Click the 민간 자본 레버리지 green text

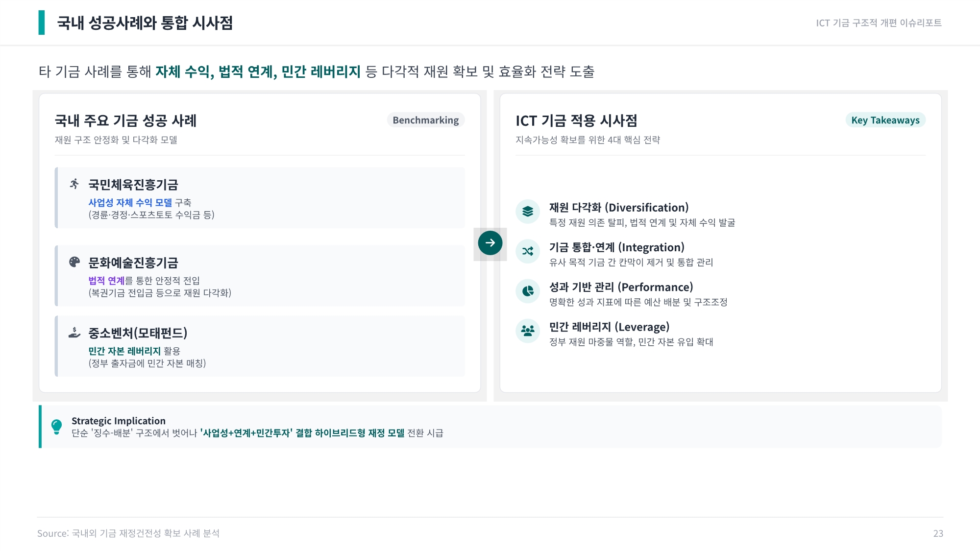pyautogui.click(x=124, y=351)
